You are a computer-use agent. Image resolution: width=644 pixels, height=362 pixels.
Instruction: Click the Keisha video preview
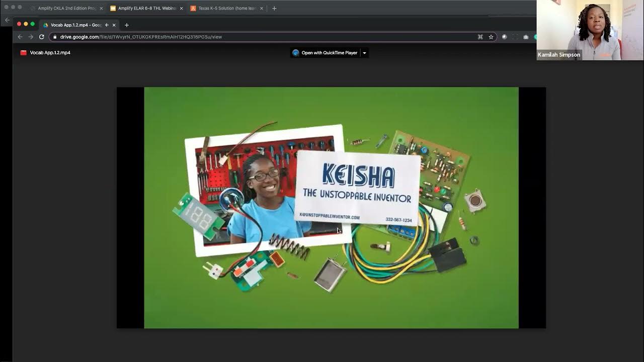331,208
